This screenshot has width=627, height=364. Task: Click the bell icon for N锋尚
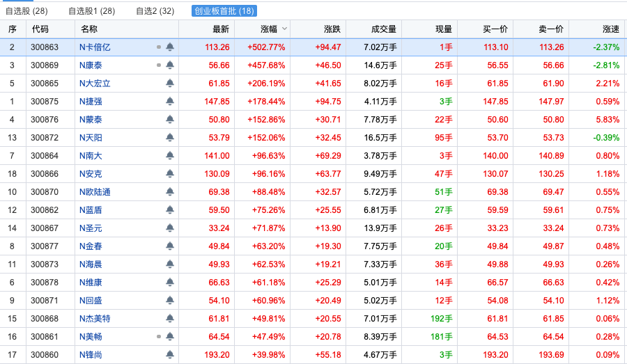pyautogui.click(x=170, y=355)
